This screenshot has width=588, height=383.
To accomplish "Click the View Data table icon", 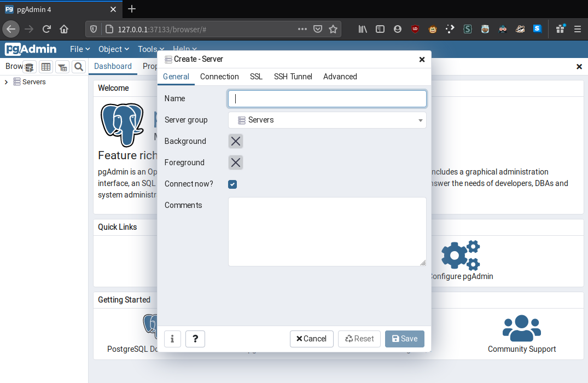I will coord(46,67).
